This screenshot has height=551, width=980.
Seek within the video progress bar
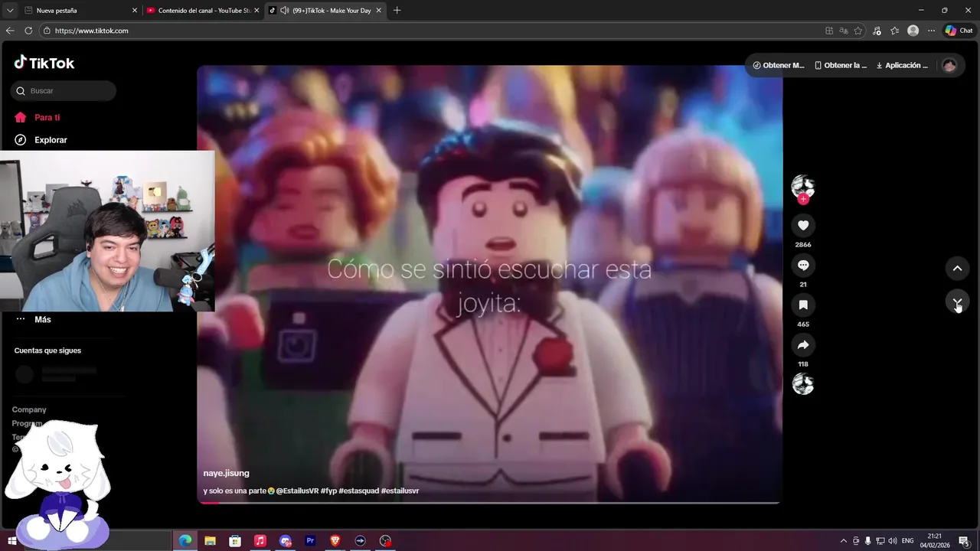coord(488,503)
